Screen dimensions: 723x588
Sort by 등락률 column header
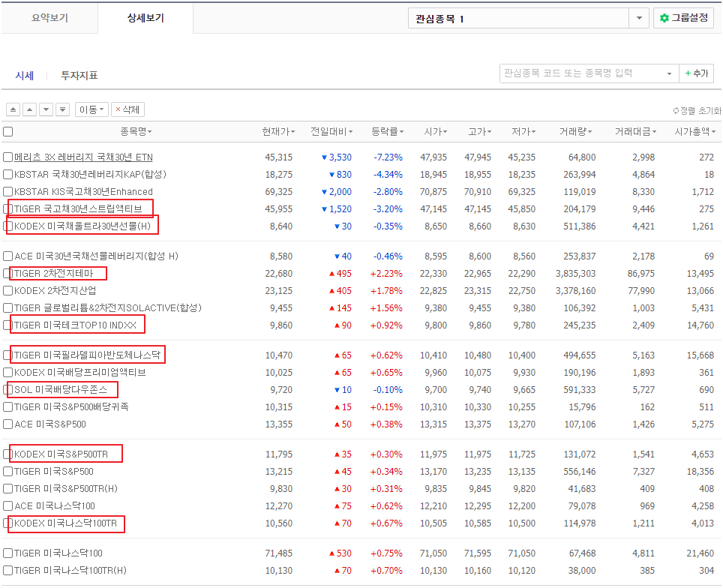tap(388, 132)
